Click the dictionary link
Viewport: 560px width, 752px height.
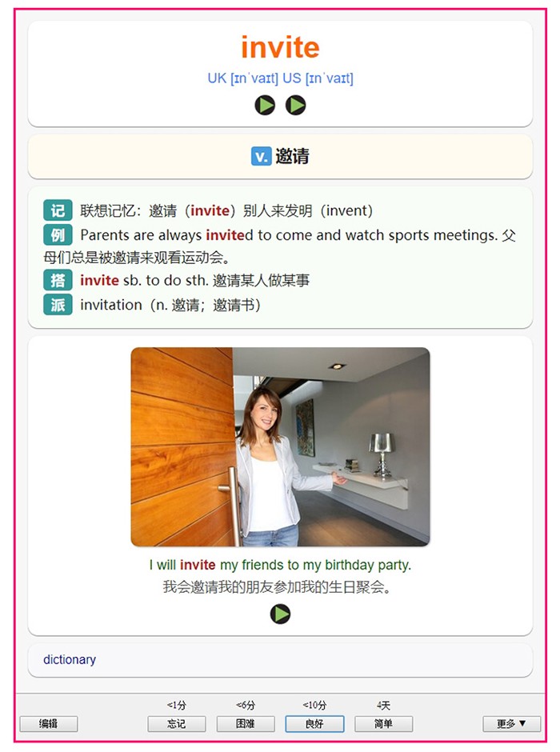tap(70, 659)
